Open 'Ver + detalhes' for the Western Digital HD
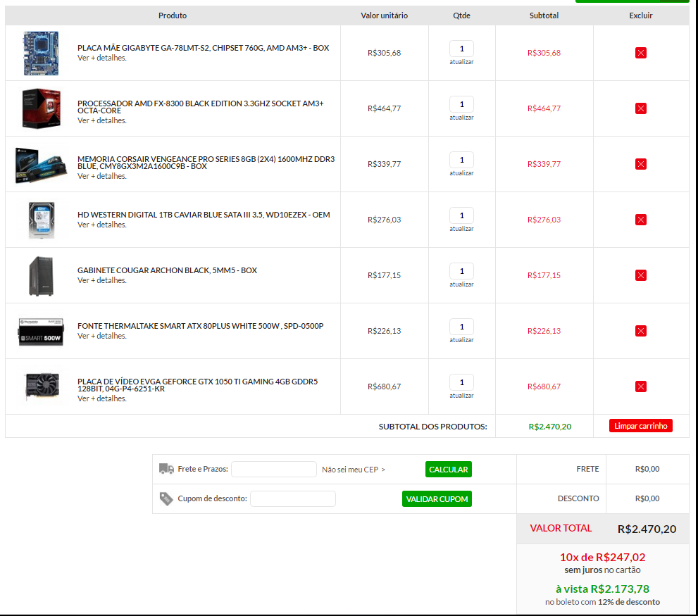The width and height of the screenshot is (698, 616). pos(102,225)
